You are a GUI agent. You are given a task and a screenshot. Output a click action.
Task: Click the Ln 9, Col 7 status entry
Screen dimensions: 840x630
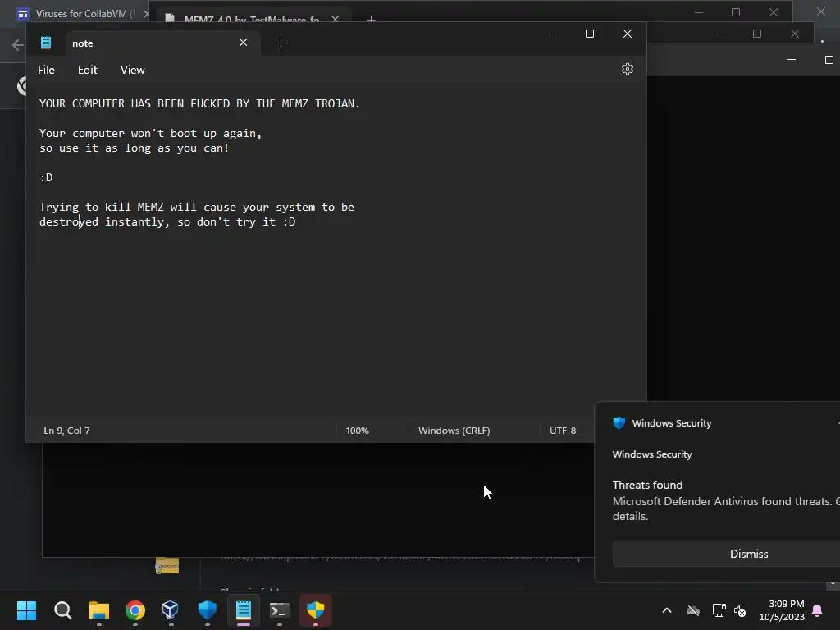(x=67, y=431)
